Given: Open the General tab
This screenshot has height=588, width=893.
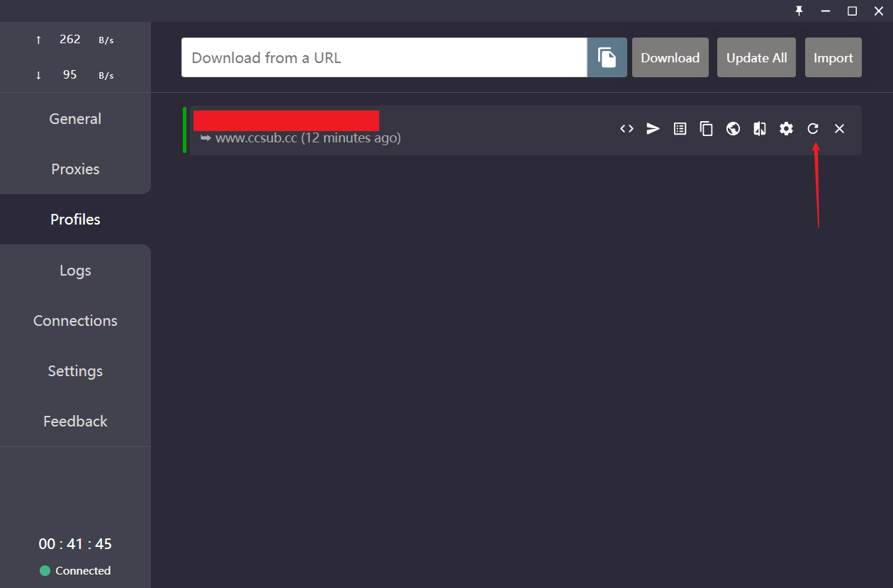Looking at the screenshot, I should [x=75, y=119].
